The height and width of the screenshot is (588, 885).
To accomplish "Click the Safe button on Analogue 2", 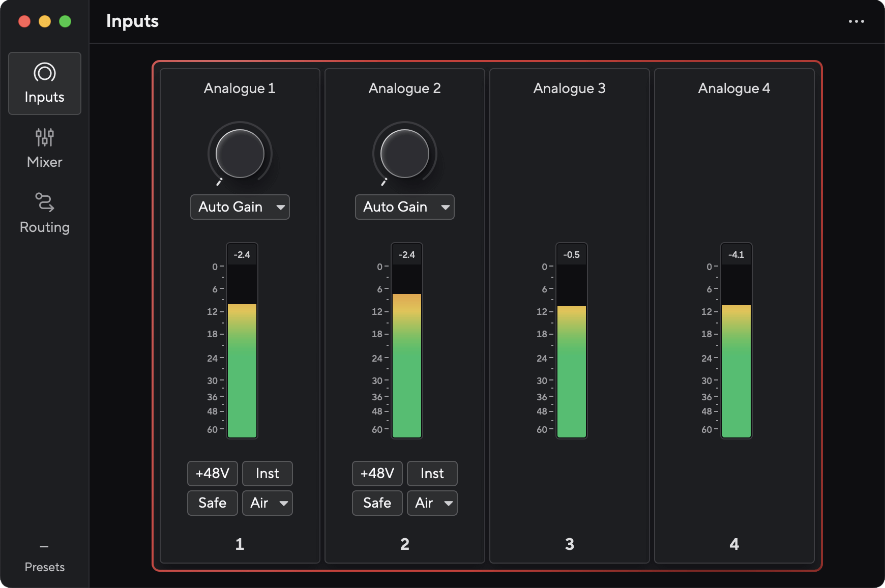I will coord(377,503).
